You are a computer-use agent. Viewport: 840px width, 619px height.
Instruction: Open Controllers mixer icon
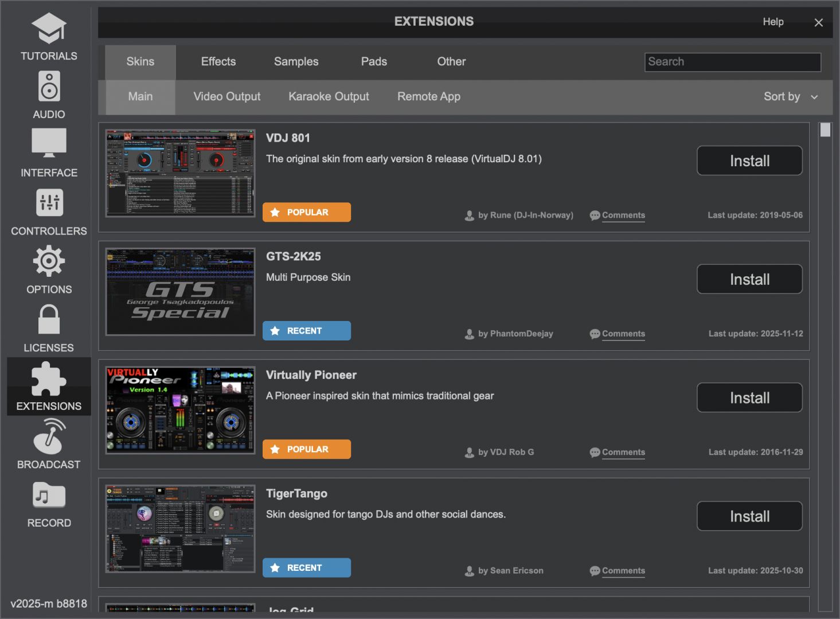(x=49, y=202)
